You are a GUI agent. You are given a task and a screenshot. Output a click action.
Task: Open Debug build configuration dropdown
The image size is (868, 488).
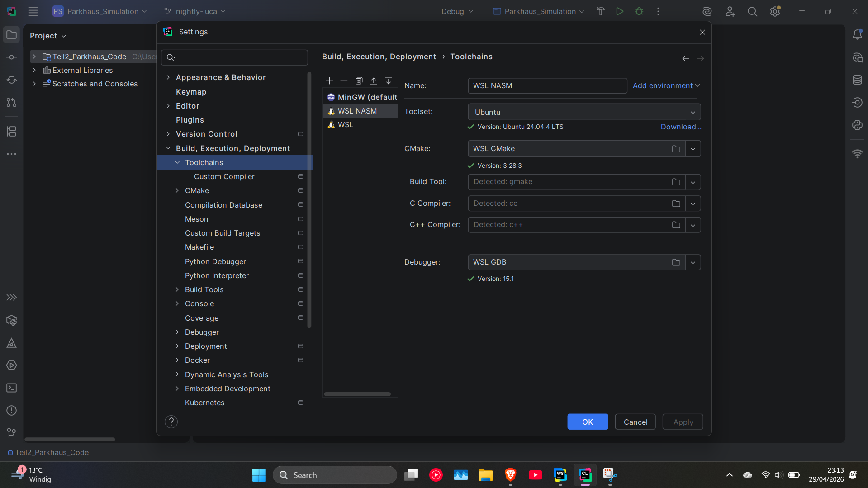(457, 11)
